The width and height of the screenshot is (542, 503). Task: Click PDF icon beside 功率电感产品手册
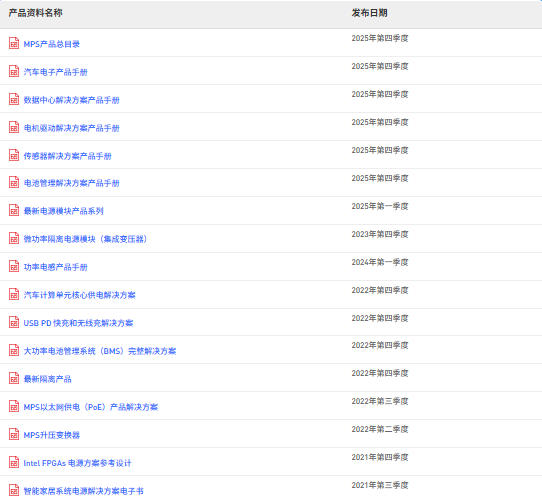click(14, 266)
